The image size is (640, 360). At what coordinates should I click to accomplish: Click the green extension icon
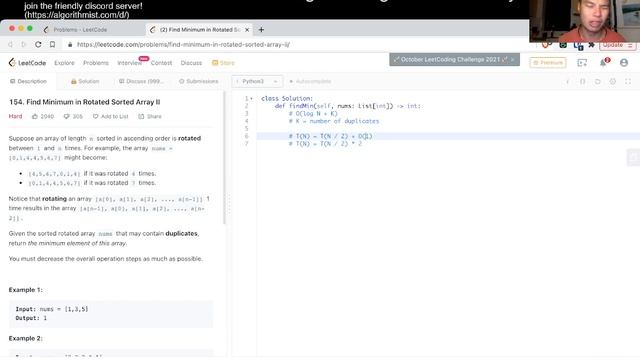[563, 45]
